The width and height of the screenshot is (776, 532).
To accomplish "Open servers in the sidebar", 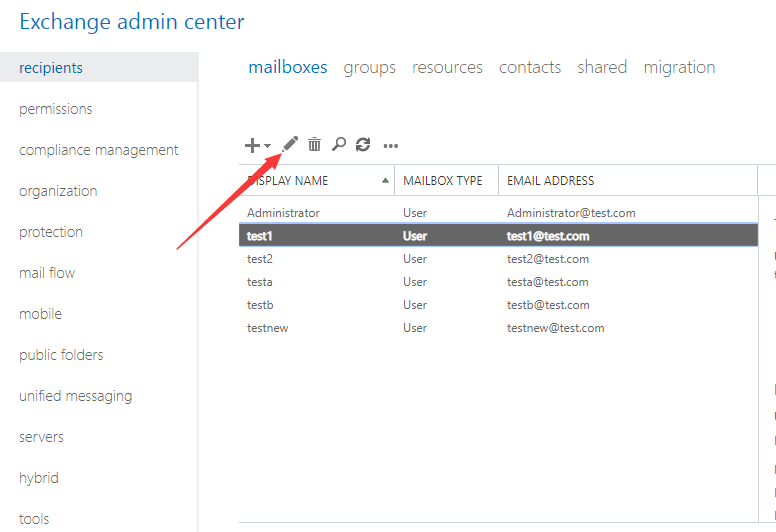I will coord(41,437).
